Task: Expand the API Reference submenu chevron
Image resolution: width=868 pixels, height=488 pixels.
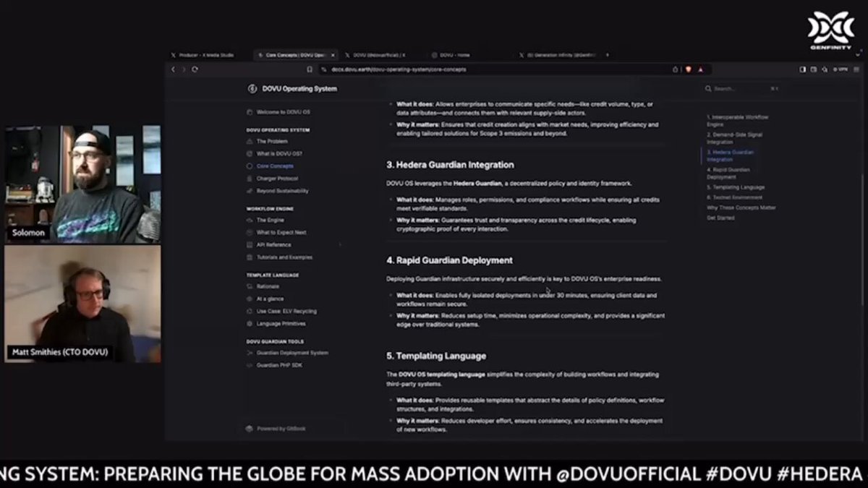Action: pyautogui.click(x=340, y=244)
